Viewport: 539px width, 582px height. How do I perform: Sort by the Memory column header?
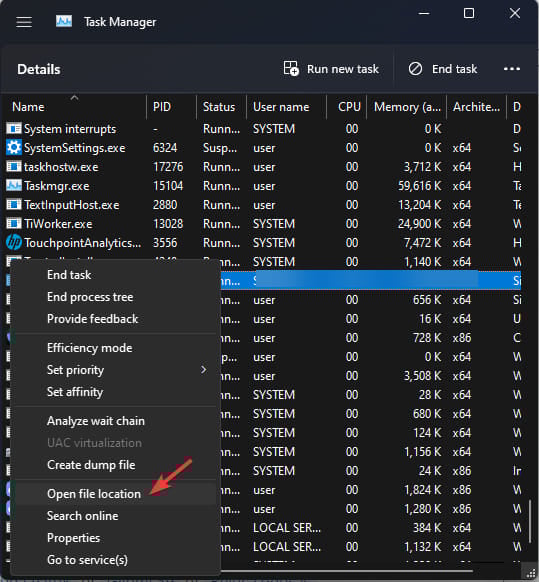click(x=407, y=107)
